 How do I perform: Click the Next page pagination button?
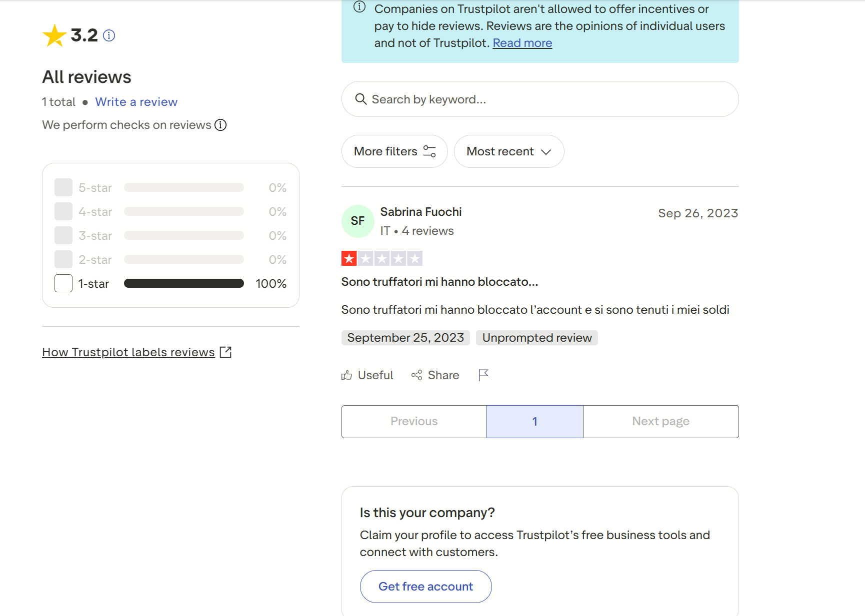click(x=661, y=422)
